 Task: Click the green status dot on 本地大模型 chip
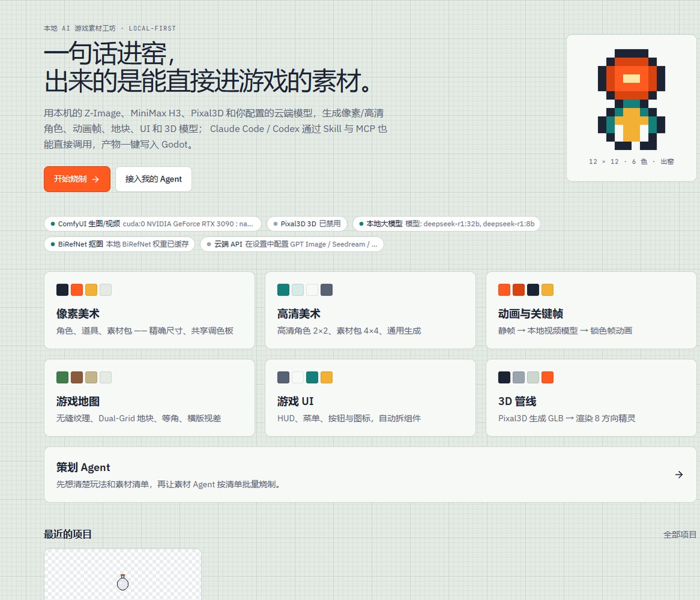[x=361, y=223]
